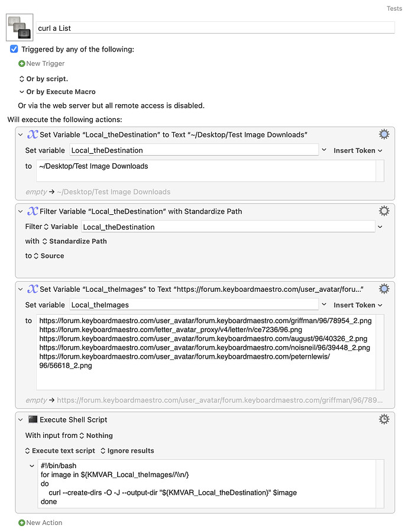
Task: Click the New Trigger link
Action: (x=41, y=63)
